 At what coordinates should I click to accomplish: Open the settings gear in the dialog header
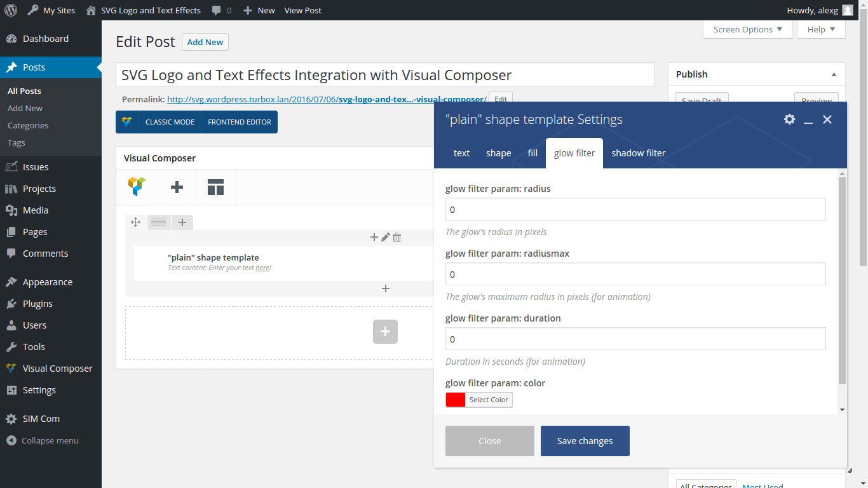789,119
